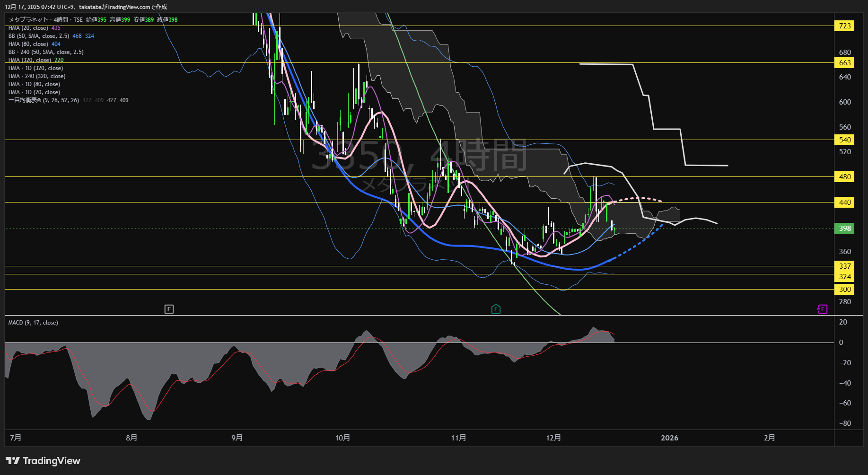Select the 480 horizontal line price tag
Viewport: 868px width, 475px height.
coord(845,177)
